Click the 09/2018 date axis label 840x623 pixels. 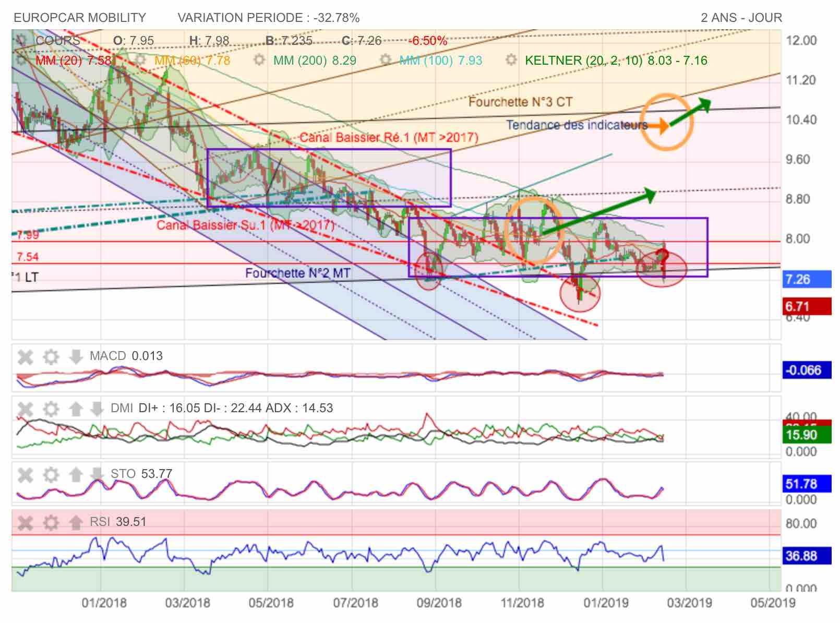pos(439,603)
